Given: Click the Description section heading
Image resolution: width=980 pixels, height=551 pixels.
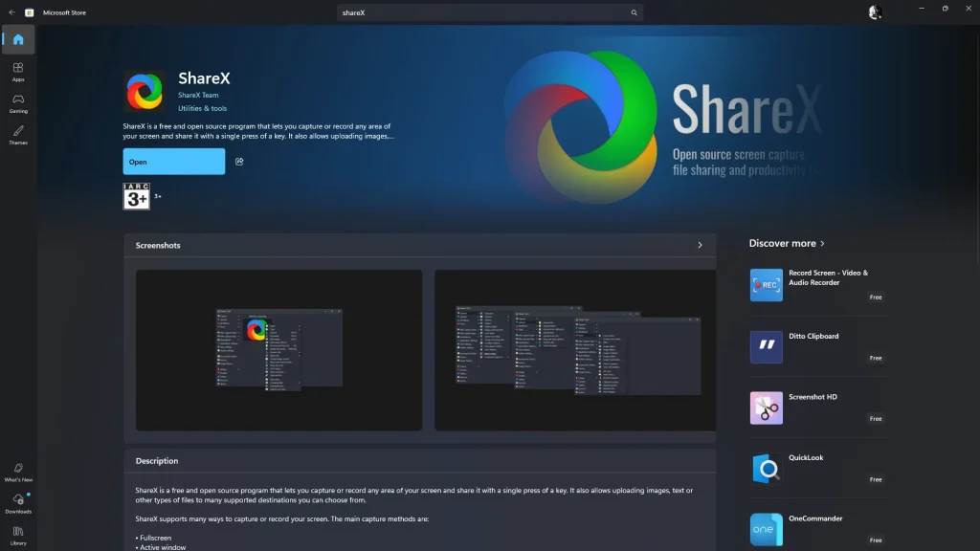Looking at the screenshot, I should pyautogui.click(x=157, y=461).
